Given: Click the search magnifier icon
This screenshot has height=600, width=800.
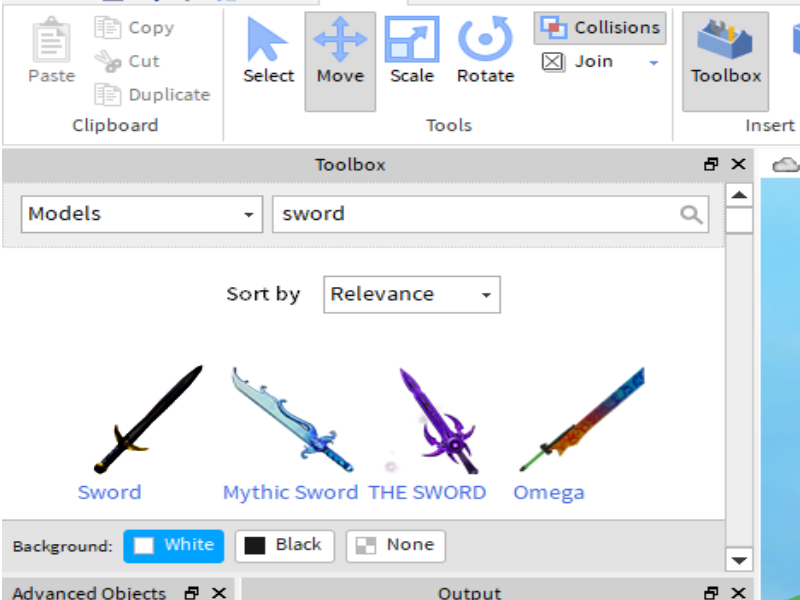Looking at the screenshot, I should [690, 214].
